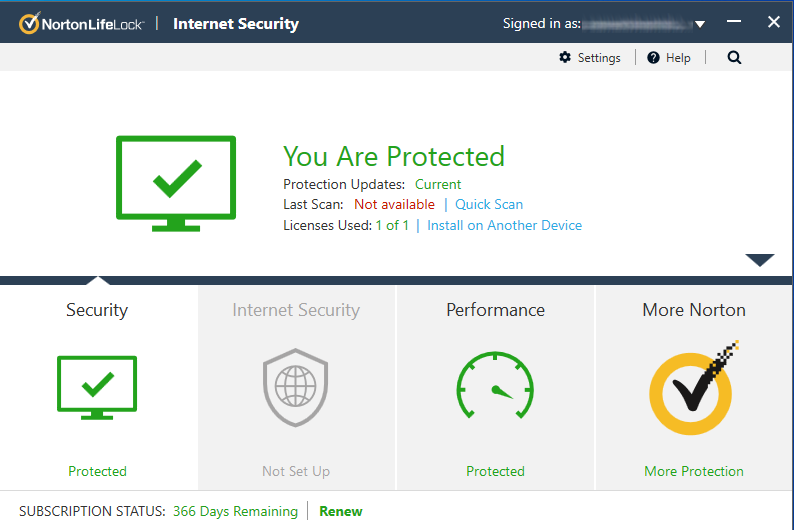
Task: Expand details with the dark down triangle
Action: [x=760, y=260]
